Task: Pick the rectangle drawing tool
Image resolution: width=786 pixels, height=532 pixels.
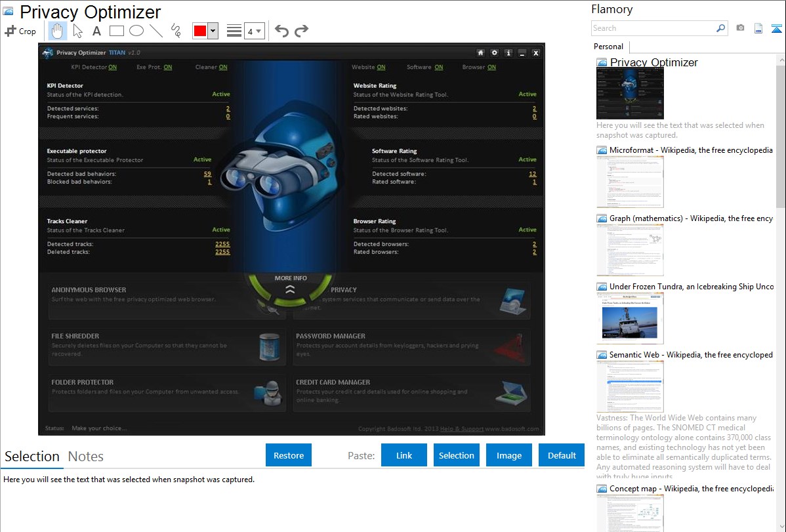Action: 116,31
